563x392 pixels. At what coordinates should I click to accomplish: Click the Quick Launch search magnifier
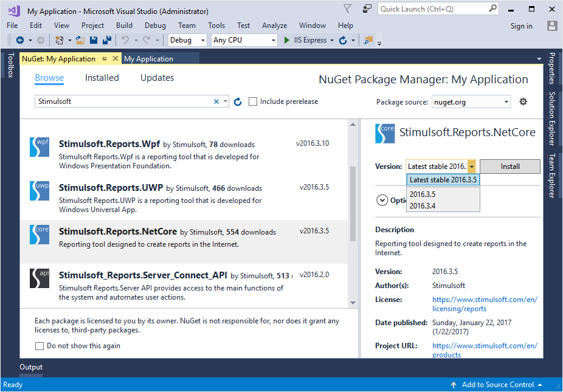pyautogui.click(x=493, y=9)
